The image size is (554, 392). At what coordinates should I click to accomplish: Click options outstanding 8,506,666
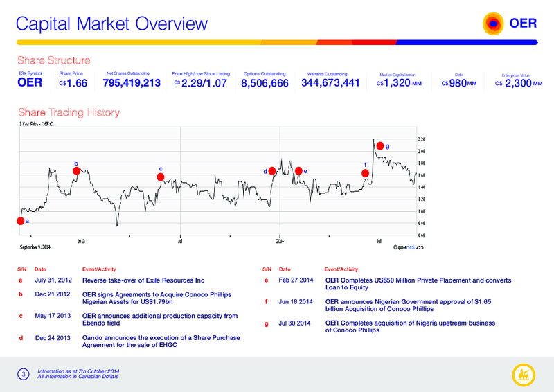pyautogui.click(x=265, y=83)
